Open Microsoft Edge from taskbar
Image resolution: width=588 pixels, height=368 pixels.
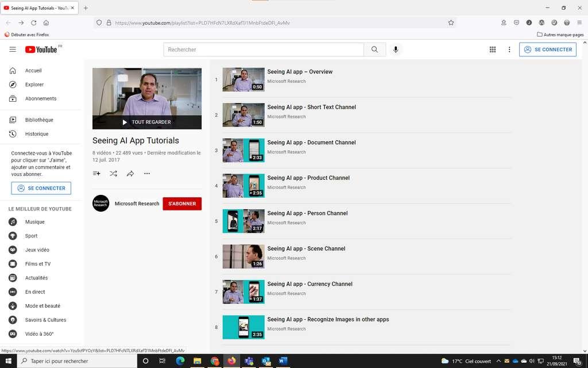pos(180,361)
